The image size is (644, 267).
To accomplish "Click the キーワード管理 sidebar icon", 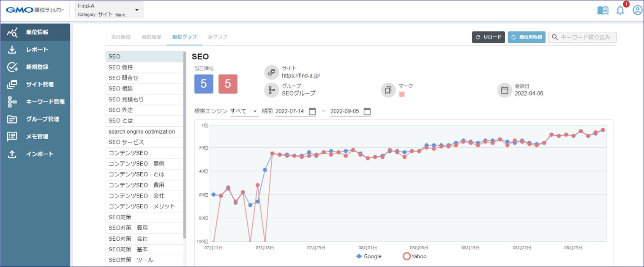I will tap(12, 102).
